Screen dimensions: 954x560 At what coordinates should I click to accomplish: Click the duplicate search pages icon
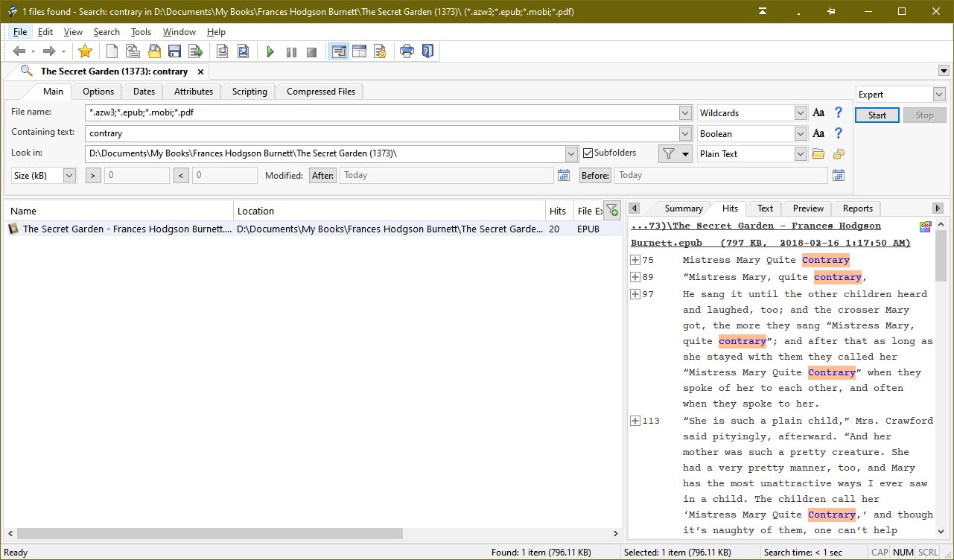(x=133, y=51)
